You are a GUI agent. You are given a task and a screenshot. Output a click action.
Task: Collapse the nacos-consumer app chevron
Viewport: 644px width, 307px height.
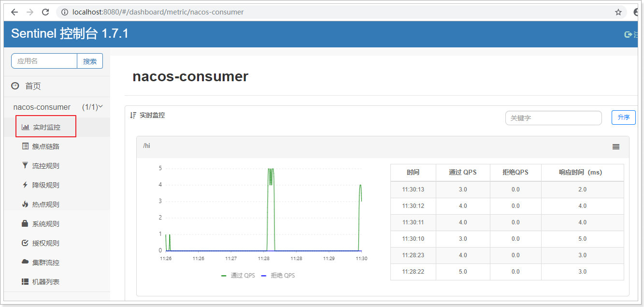tap(100, 106)
